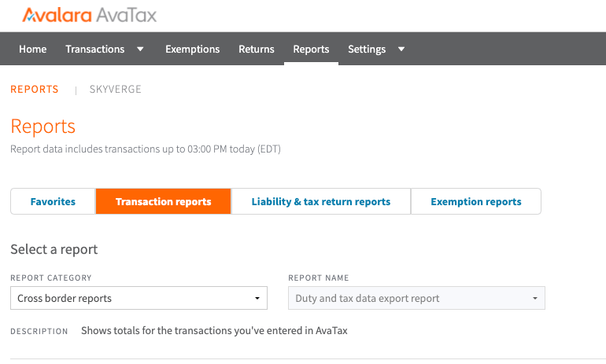Go to Home in navigation bar

(x=32, y=49)
